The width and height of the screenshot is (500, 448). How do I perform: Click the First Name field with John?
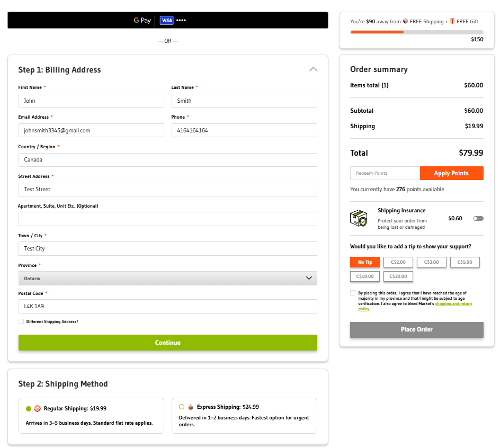[91, 101]
